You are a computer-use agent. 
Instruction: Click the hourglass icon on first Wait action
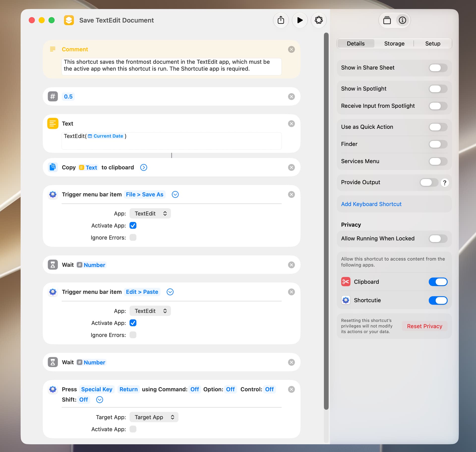point(53,265)
